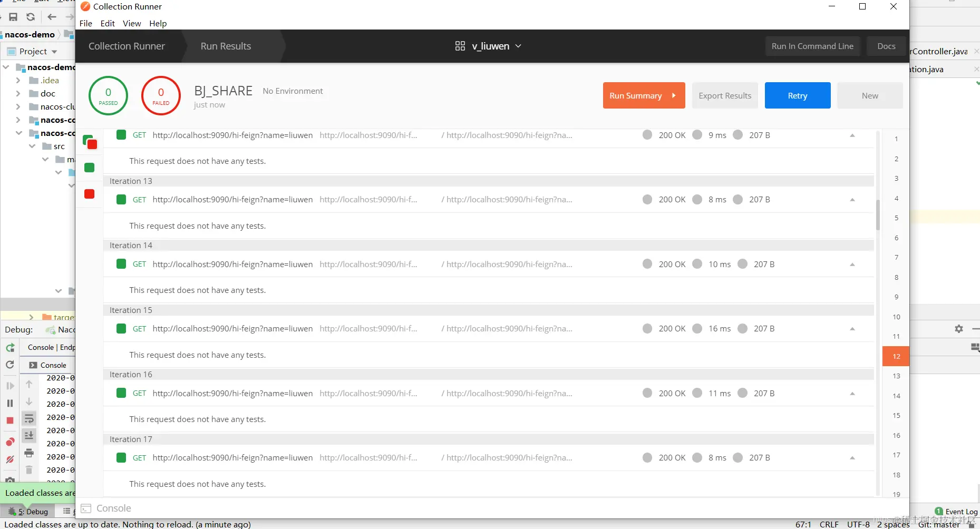
Task: Click the Postman logo in title bar
Action: point(85,6)
